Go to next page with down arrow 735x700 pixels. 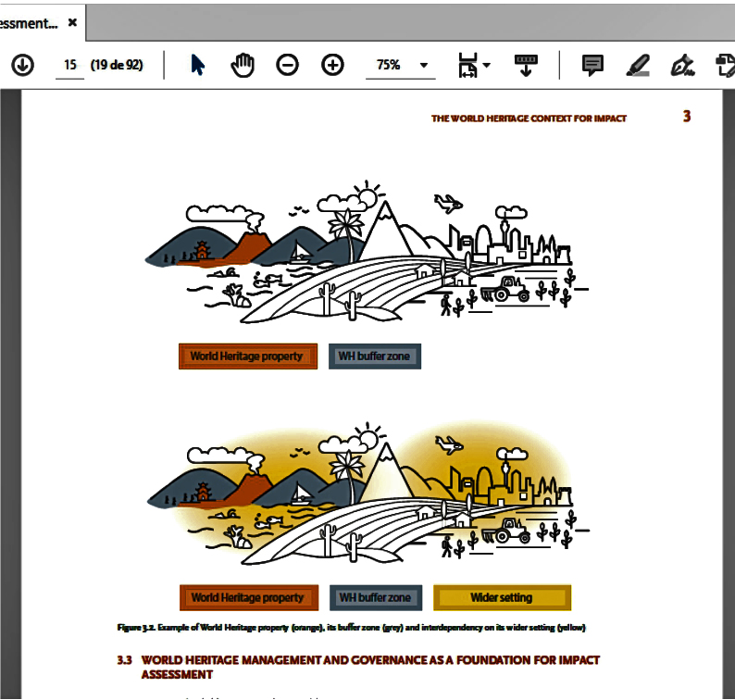(x=22, y=65)
